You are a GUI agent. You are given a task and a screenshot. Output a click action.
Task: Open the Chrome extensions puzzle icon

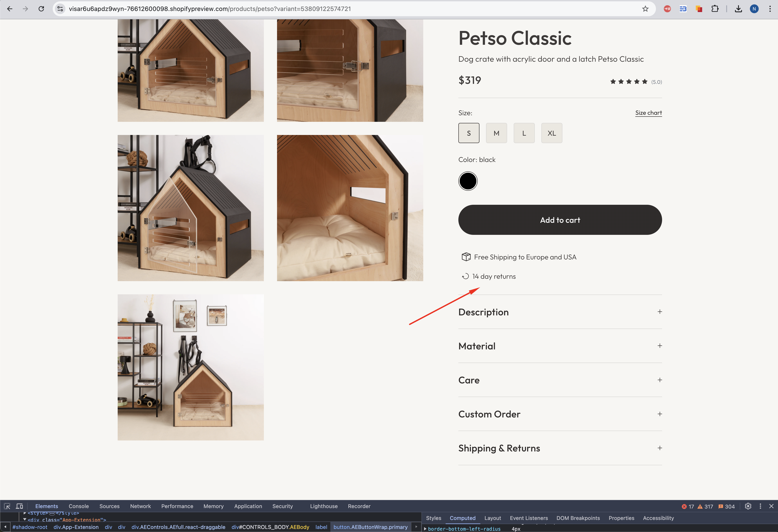(715, 9)
